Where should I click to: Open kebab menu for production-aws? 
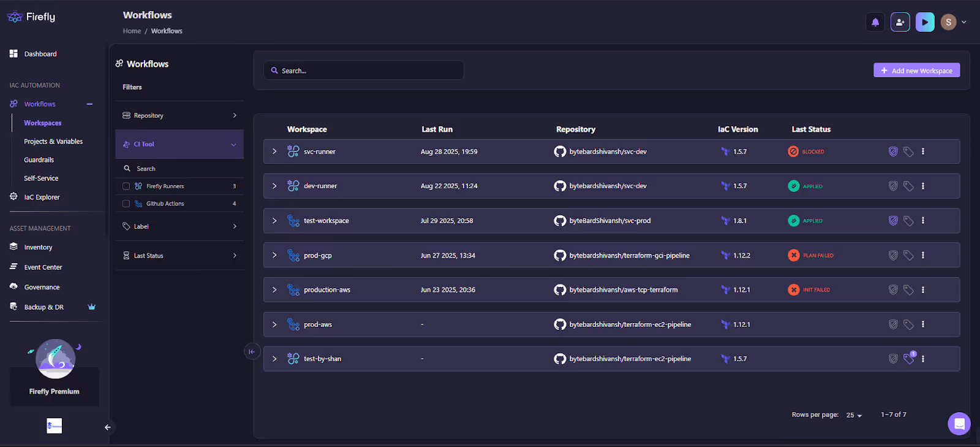923,289
